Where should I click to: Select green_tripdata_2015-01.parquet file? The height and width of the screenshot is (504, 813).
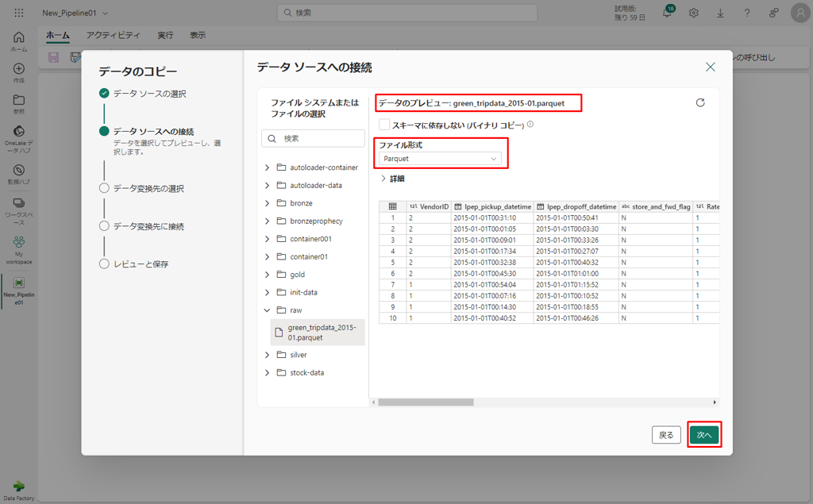pos(318,333)
